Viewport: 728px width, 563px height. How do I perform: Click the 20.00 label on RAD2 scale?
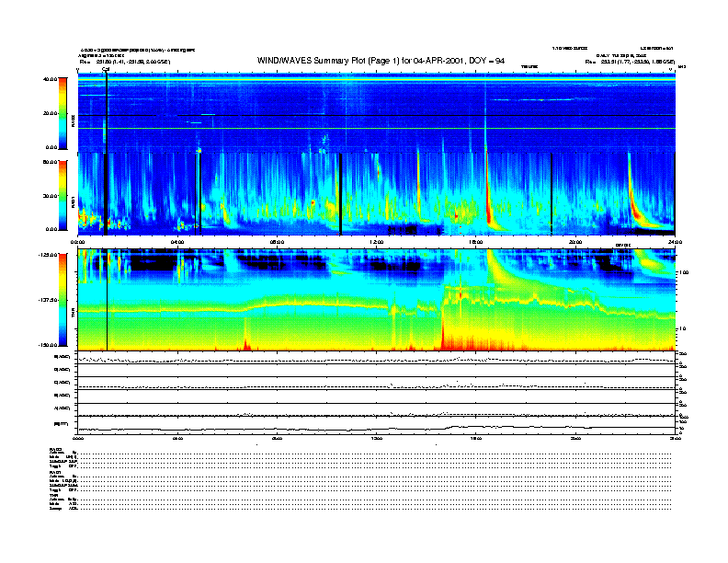[x=50, y=113]
